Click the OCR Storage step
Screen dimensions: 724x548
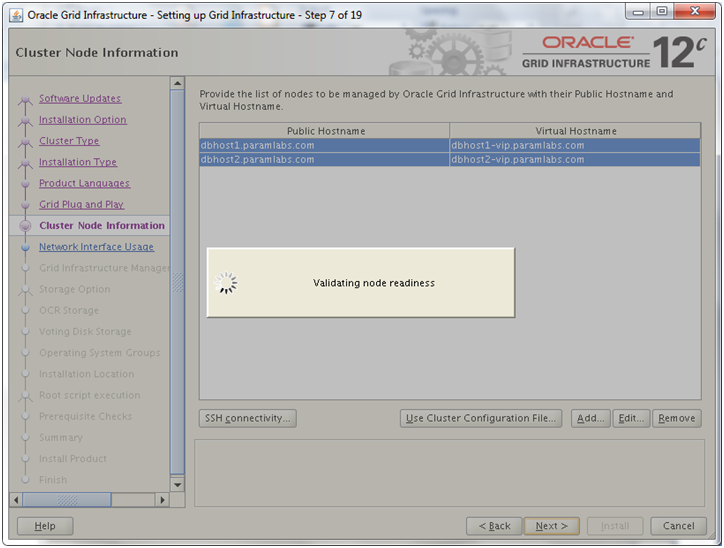pyautogui.click(x=69, y=311)
